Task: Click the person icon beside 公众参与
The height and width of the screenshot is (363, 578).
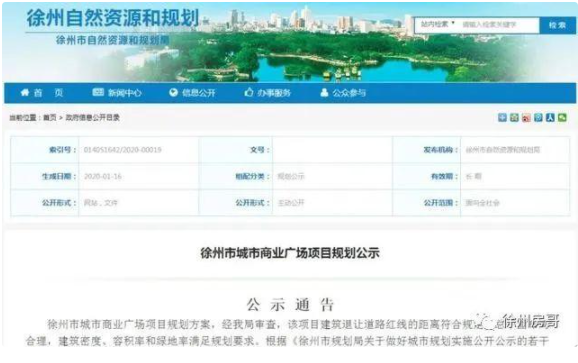Action: click(324, 93)
